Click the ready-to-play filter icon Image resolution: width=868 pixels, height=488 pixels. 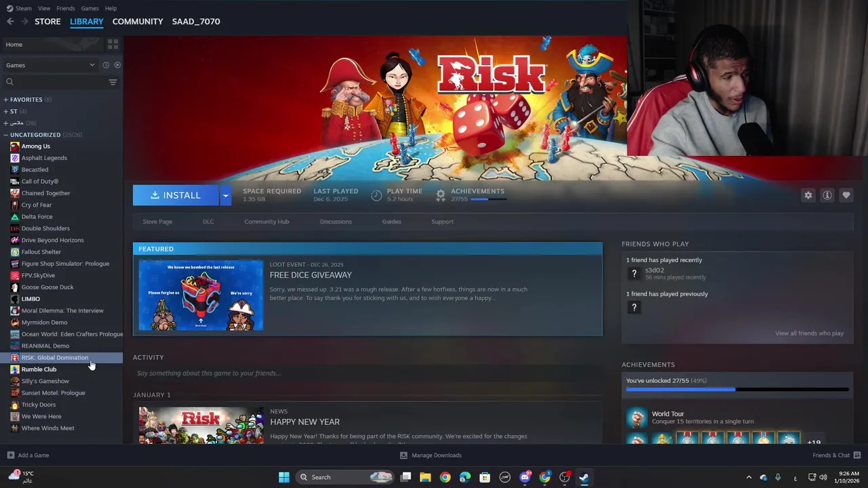(117, 65)
